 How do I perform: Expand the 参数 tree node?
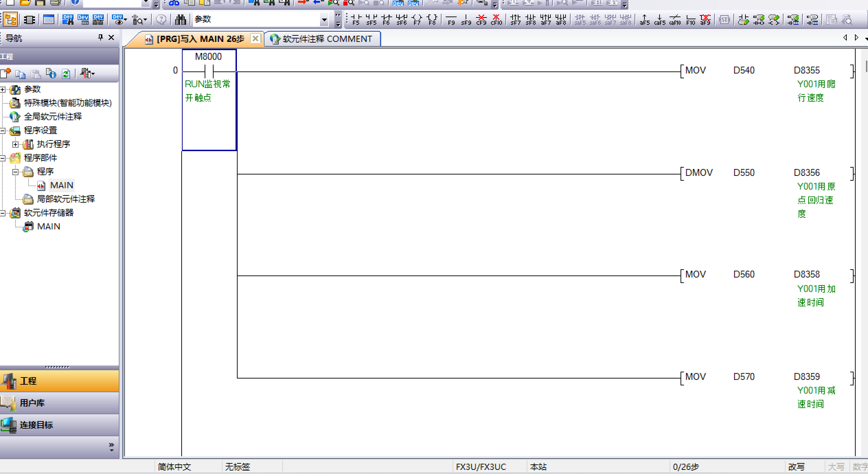pyautogui.click(x=3, y=90)
